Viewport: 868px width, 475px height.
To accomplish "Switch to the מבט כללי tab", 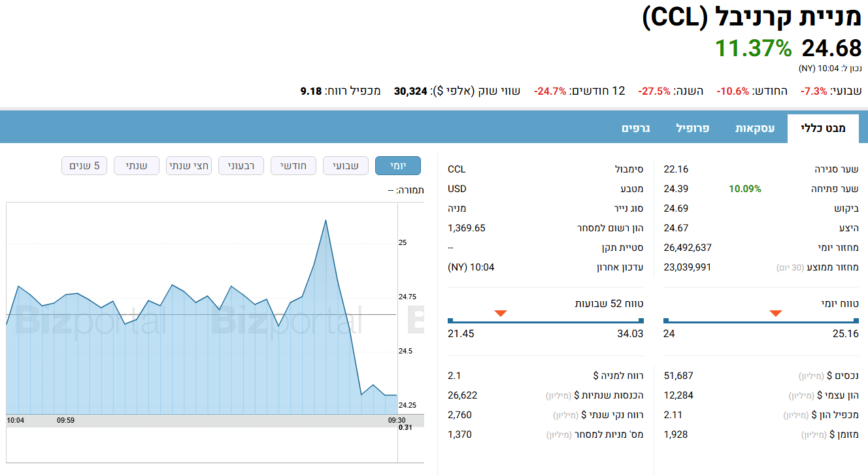I will (x=823, y=128).
